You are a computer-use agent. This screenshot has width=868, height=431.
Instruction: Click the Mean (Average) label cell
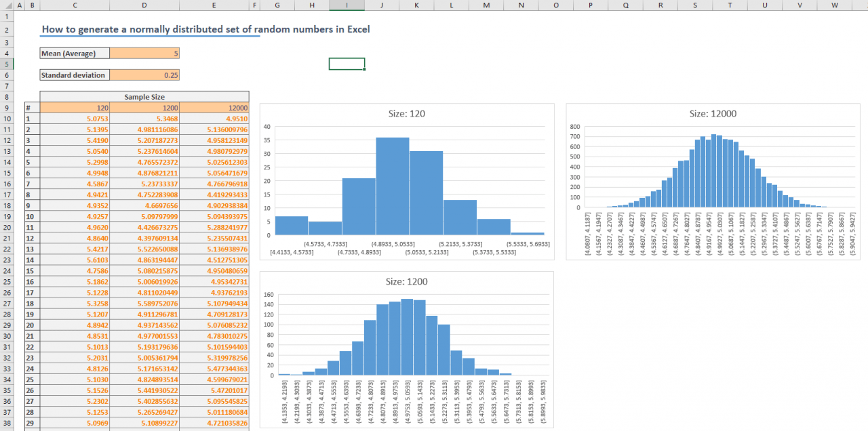point(74,53)
